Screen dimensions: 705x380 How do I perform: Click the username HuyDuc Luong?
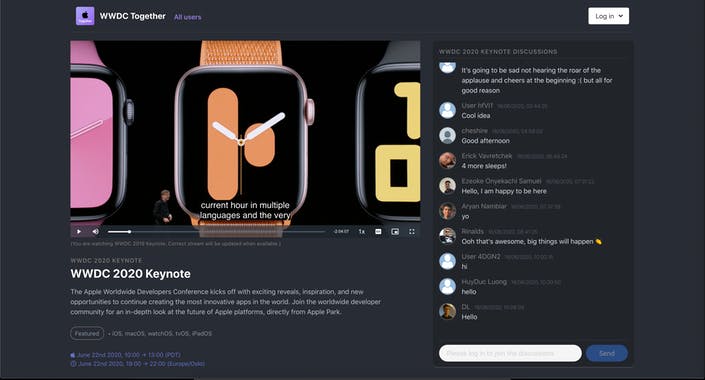pyautogui.click(x=484, y=282)
